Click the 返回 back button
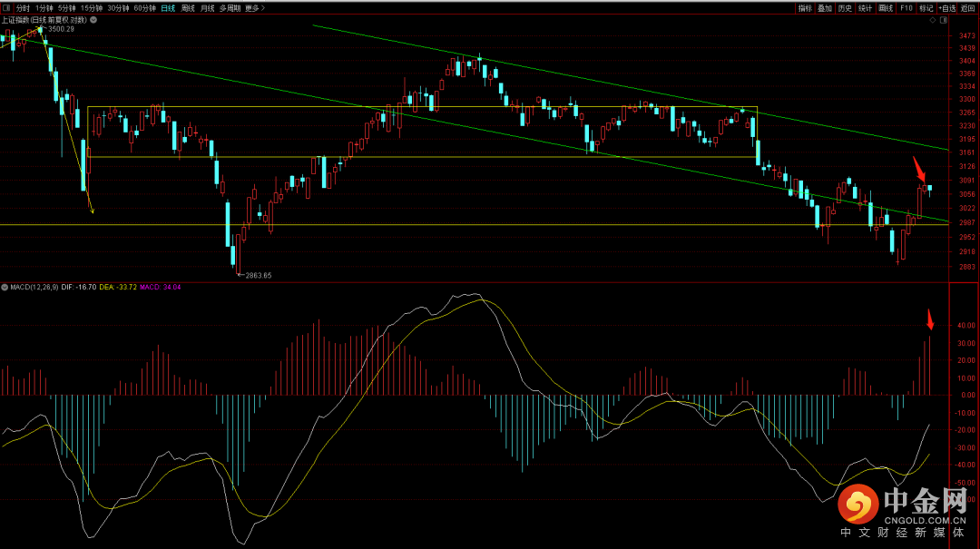Screen dimensions: 980x549 click(968, 8)
